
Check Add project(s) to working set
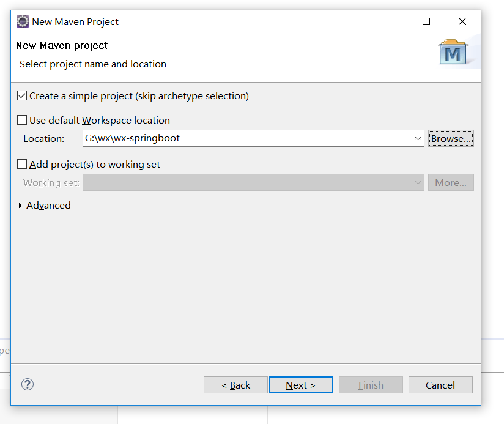22,165
